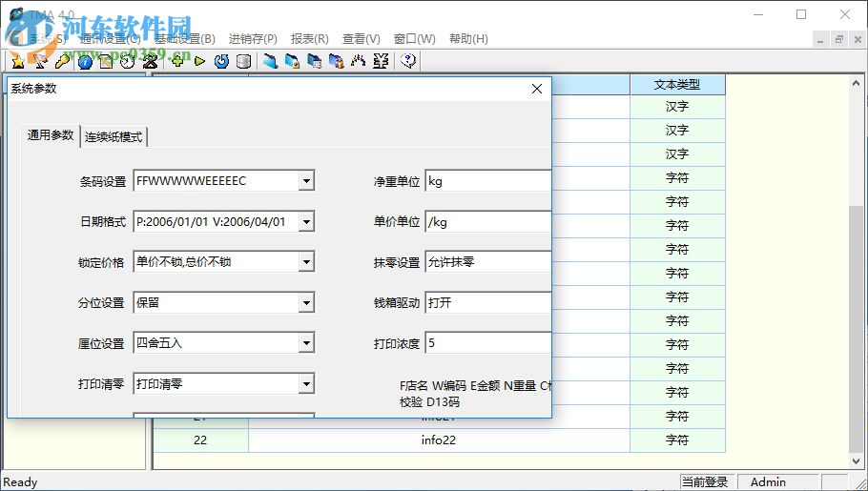This screenshot has width=868, height=491.
Task: Click the 抹零设置 field showing 允许抹零
Action: pyautogui.click(x=488, y=262)
